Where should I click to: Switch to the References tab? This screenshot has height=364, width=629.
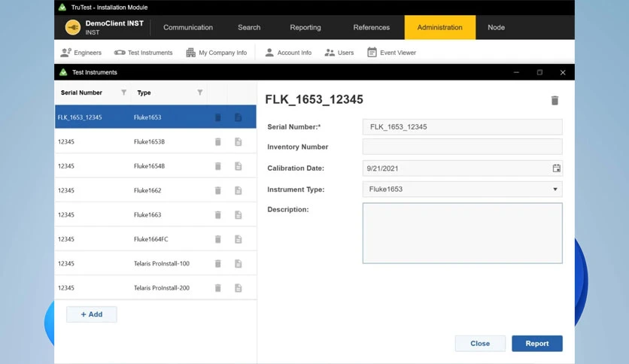click(372, 27)
